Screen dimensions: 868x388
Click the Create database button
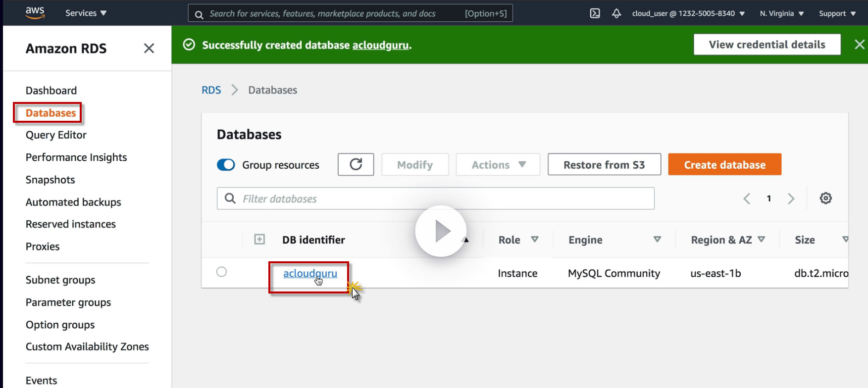[724, 165]
